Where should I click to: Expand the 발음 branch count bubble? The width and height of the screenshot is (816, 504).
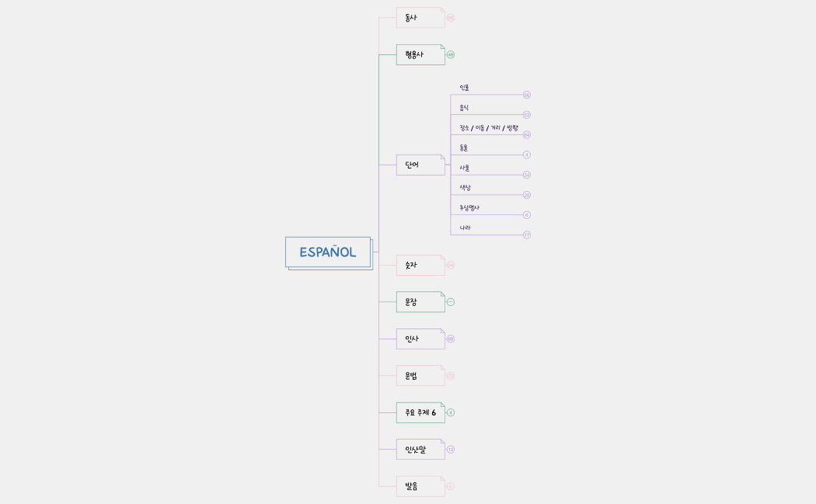(451, 487)
